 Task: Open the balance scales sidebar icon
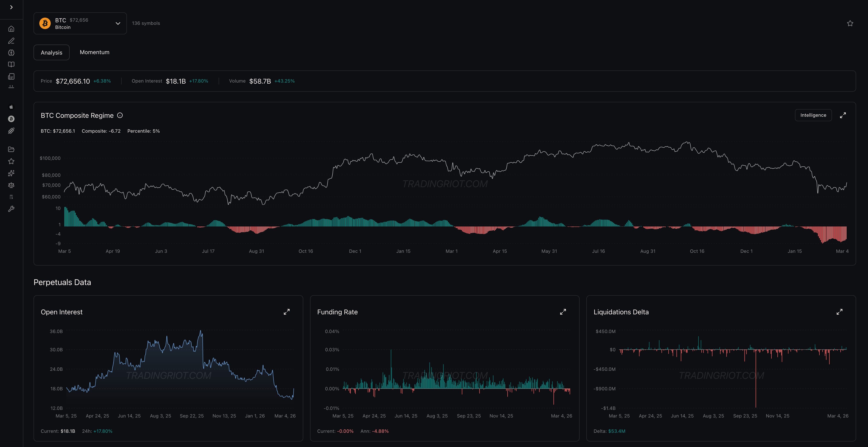pyautogui.click(x=11, y=185)
